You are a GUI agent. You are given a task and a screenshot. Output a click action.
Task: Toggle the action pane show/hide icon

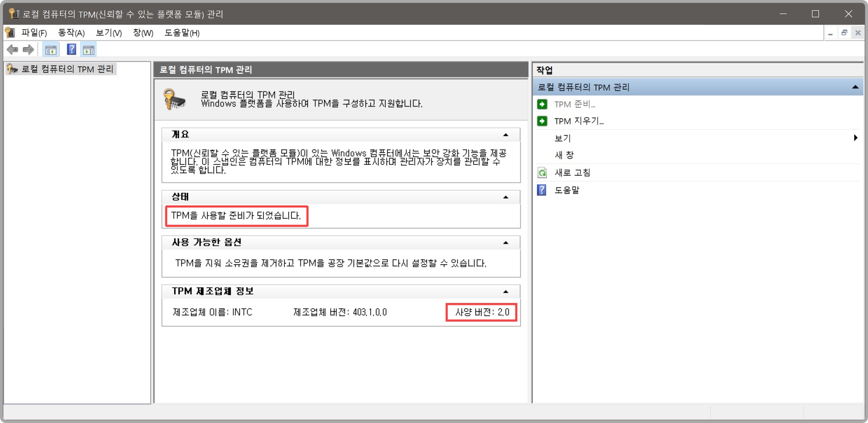point(89,49)
